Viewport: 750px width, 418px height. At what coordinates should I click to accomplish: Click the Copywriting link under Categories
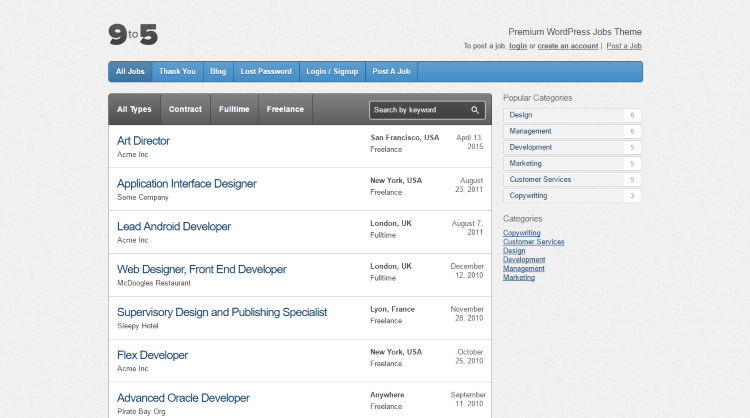tap(521, 233)
